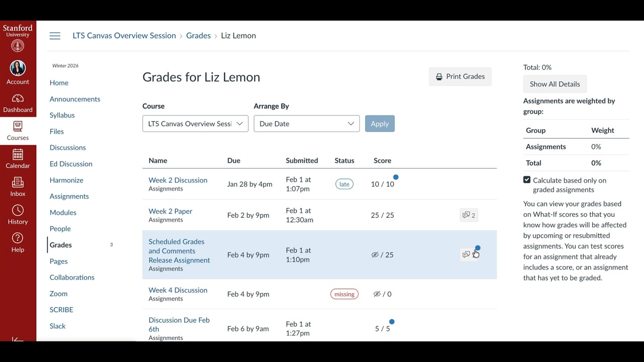Open Calendar in global sidebar

(x=18, y=159)
